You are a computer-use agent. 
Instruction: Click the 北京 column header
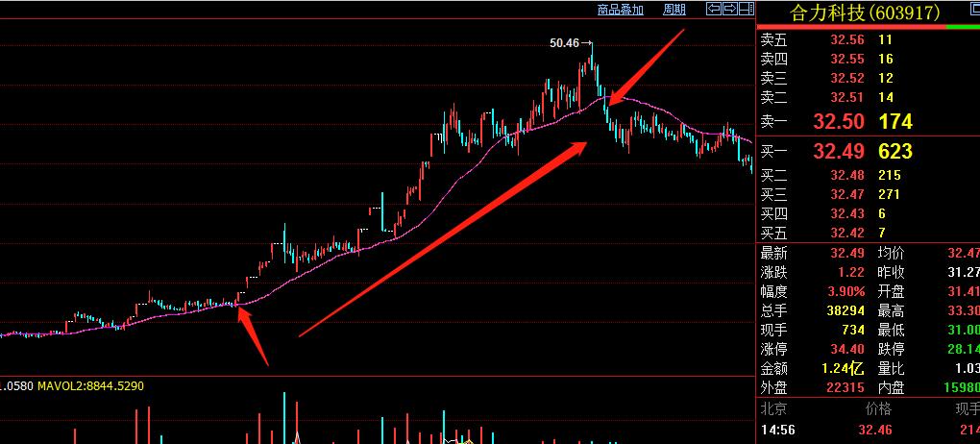[773, 409]
